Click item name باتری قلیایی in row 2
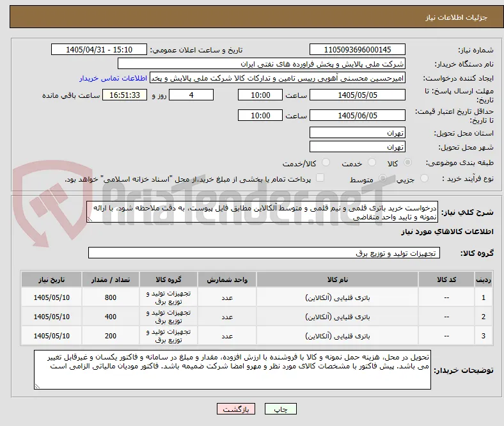The image size is (504, 426). pos(338,317)
